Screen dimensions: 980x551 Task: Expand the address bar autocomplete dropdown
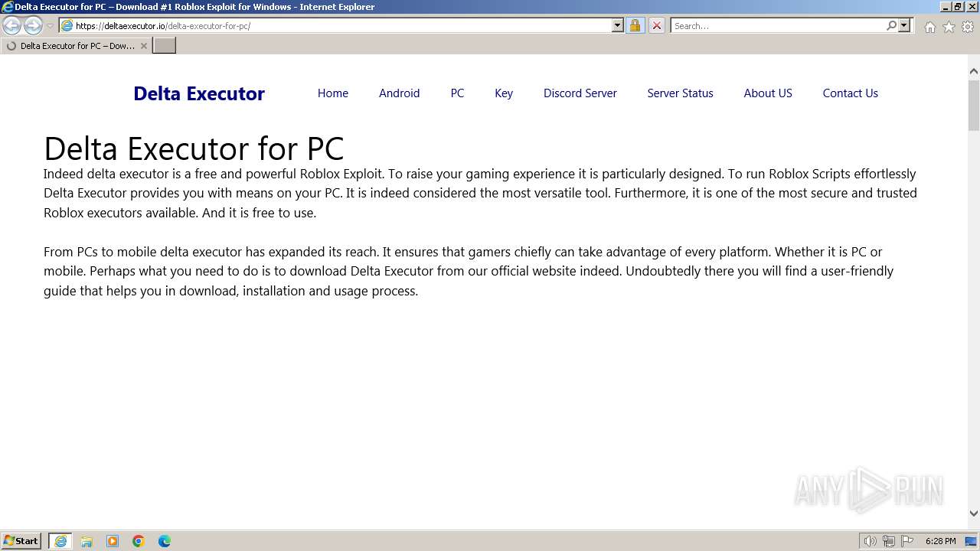(x=618, y=26)
